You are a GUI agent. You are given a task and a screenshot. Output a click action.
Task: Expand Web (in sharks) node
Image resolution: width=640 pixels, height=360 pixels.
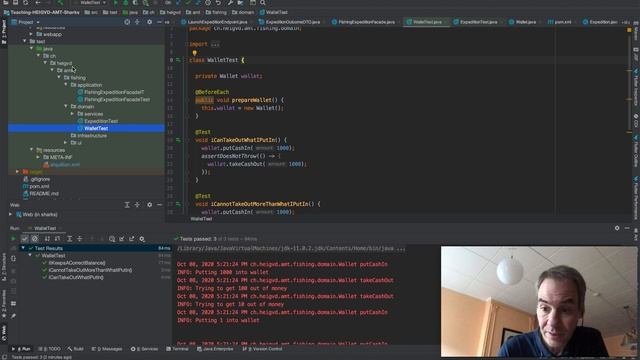point(11,214)
